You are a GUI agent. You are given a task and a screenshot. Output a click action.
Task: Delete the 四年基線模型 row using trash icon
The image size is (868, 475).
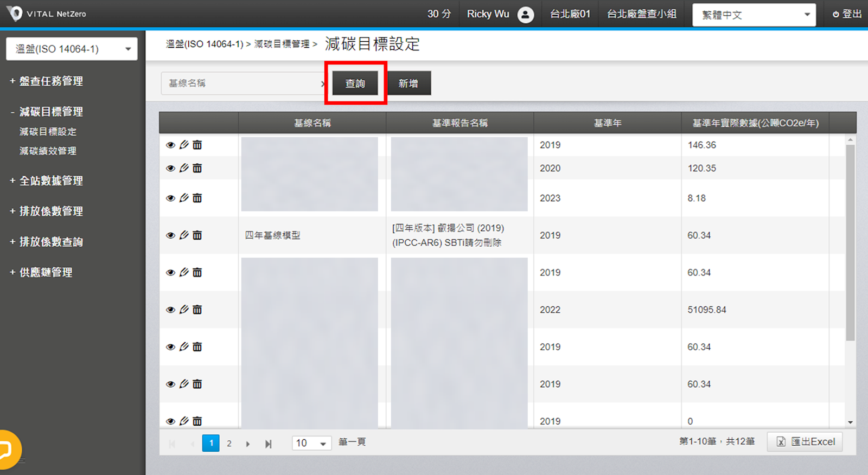[x=197, y=235]
